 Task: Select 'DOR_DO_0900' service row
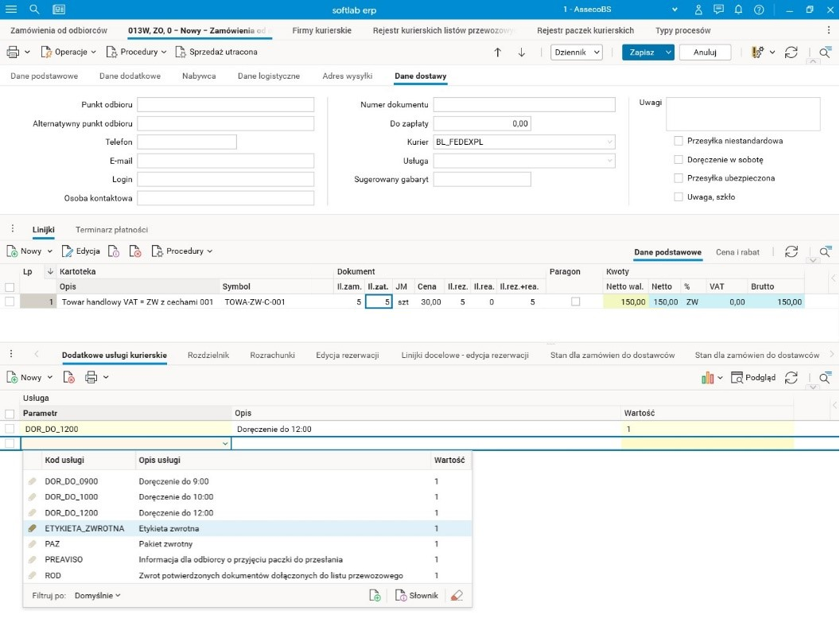click(247, 481)
